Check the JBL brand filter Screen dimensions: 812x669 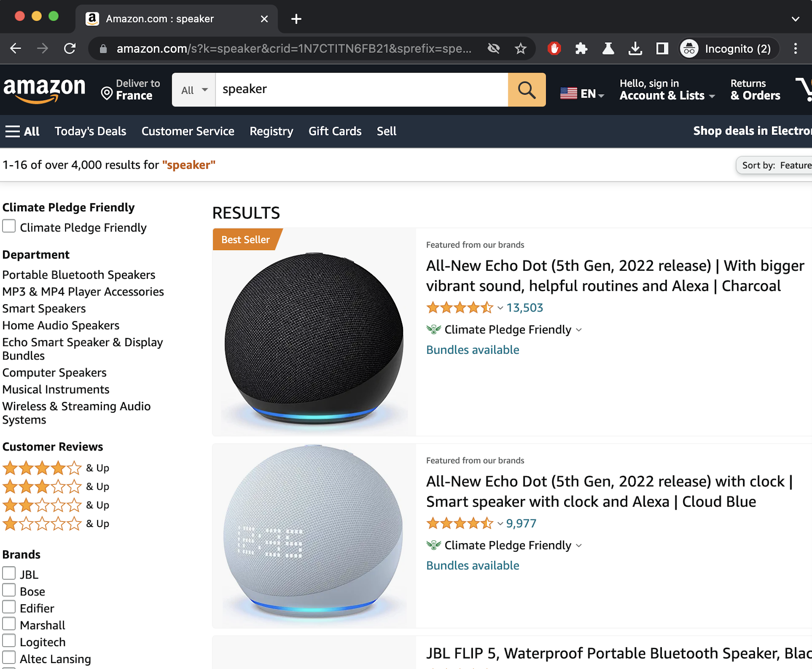click(x=8, y=573)
